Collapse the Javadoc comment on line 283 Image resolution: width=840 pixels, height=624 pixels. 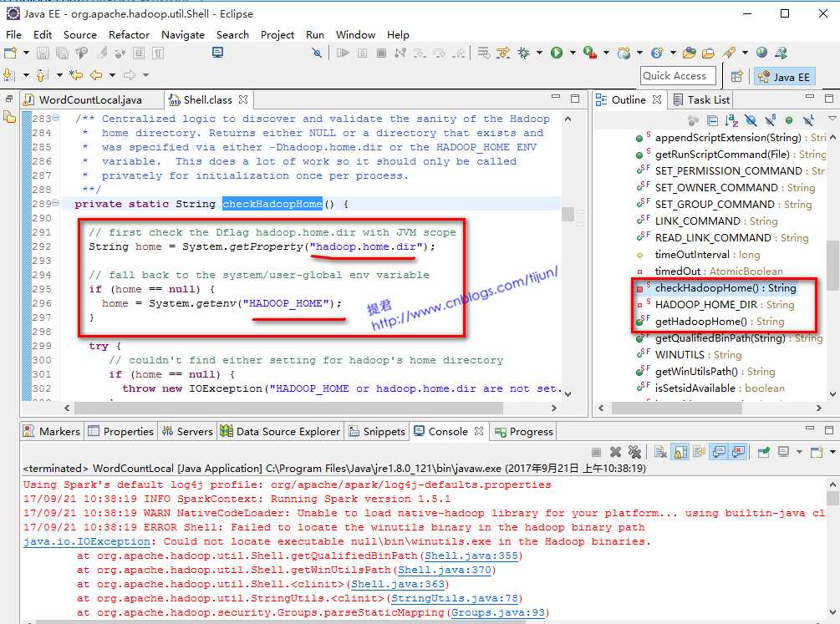(56, 118)
